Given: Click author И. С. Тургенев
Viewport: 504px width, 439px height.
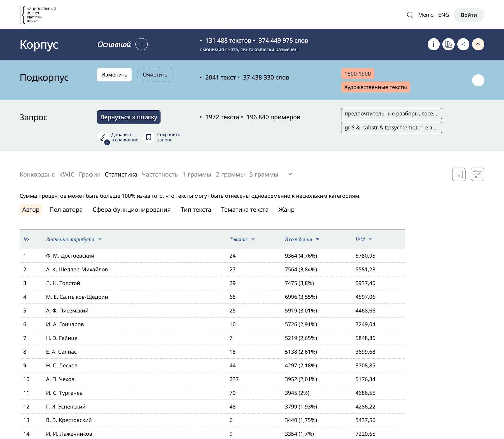Looking at the screenshot, I should [x=64, y=393].
